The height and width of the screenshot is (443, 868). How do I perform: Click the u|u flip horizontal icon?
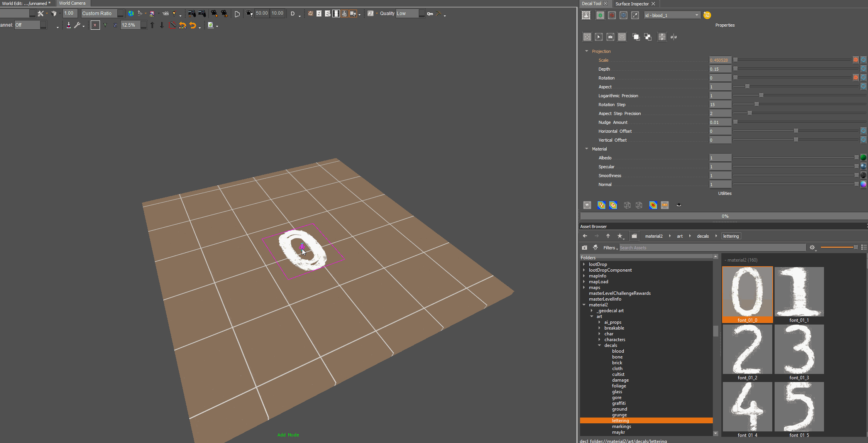[x=673, y=37]
